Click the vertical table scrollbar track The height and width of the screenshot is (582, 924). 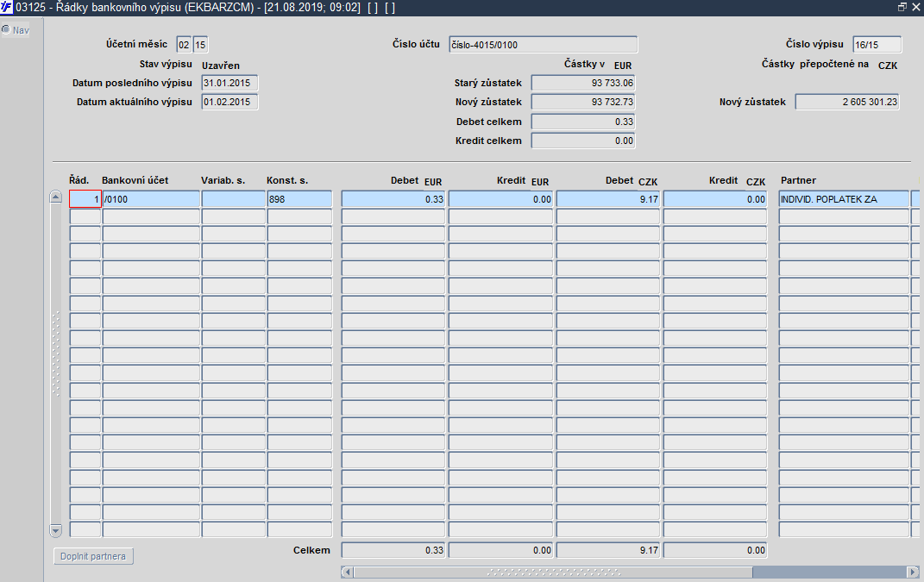55,364
